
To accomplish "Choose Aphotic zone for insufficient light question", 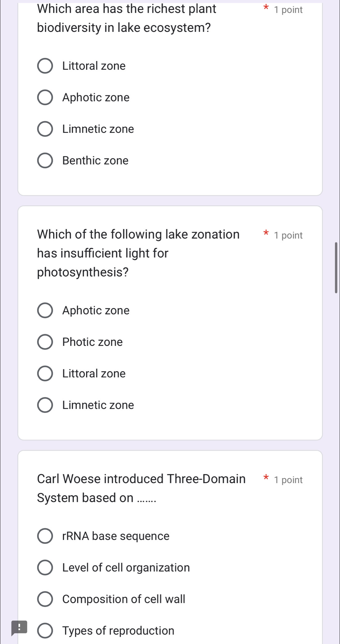I will click(x=45, y=310).
